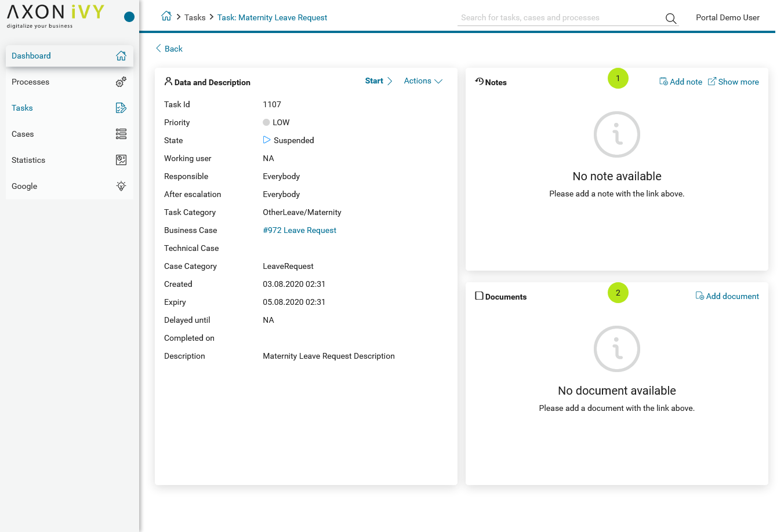Open Google in the sidebar menu
Image resolution: width=784 pixels, height=532 pixels.
[70, 186]
